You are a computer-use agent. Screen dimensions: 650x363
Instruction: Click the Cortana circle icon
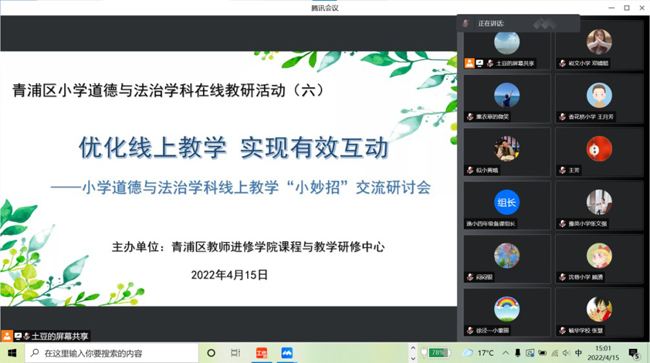[211, 353]
